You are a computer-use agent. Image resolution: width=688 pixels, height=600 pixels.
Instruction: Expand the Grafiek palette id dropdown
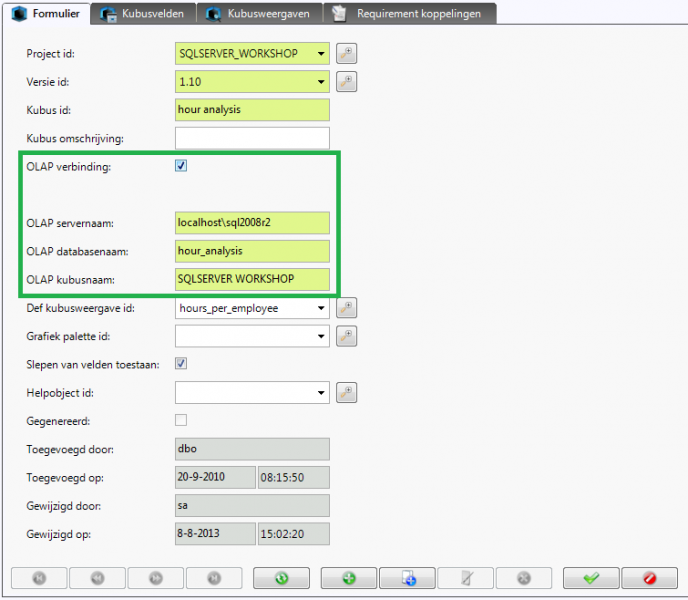pos(321,336)
